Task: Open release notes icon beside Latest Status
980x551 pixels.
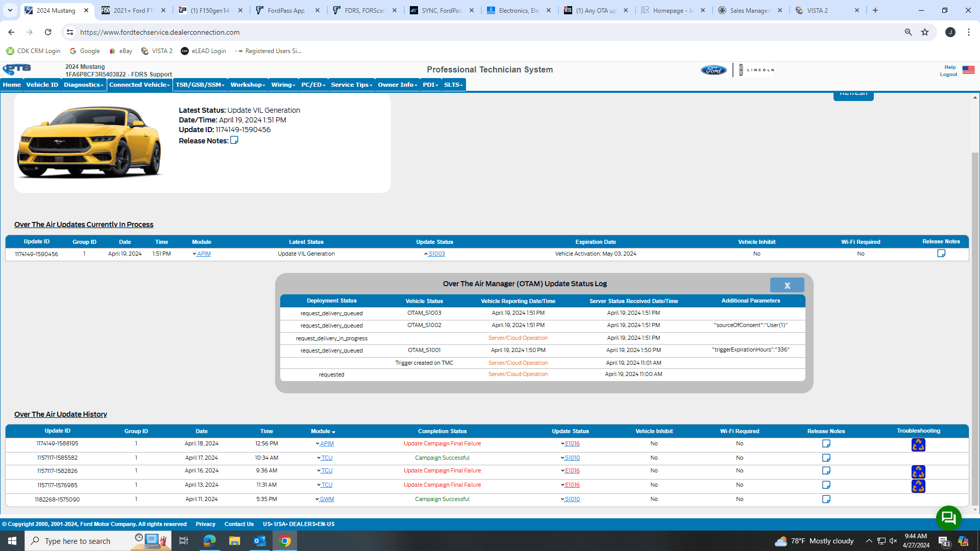Action: click(234, 140)
